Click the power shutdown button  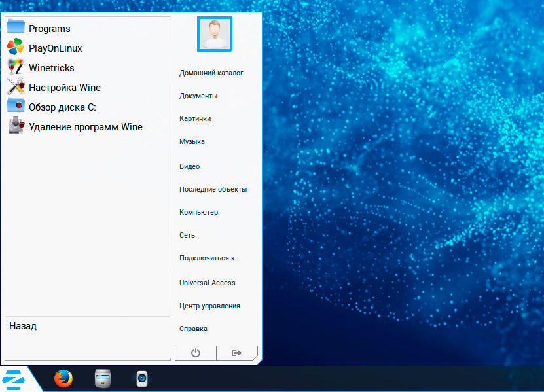click(195, 353)
